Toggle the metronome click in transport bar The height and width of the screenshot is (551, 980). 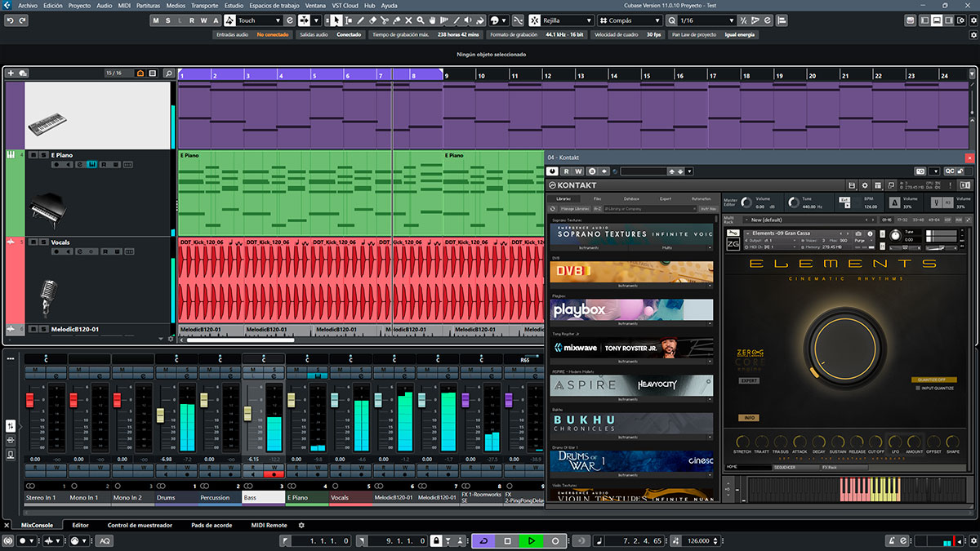click(x=893, y=540)
